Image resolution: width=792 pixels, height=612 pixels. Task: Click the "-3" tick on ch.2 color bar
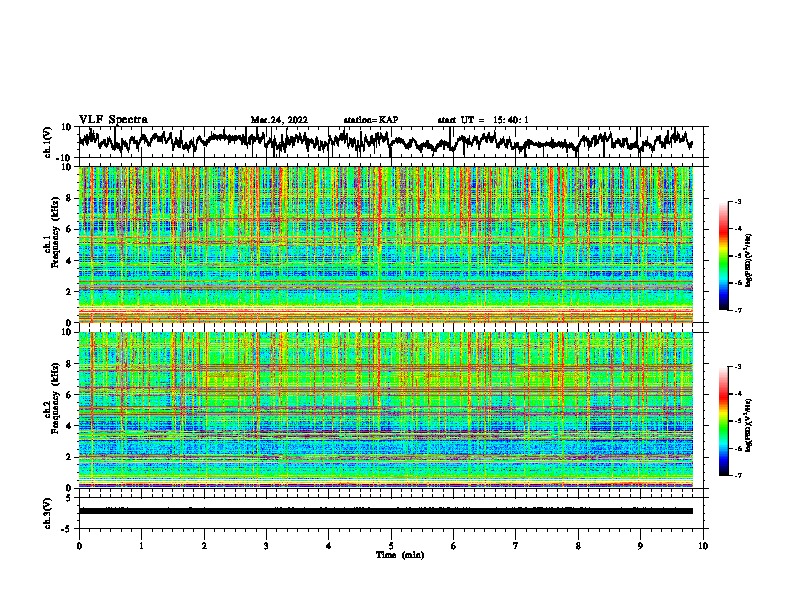(x=738, y=367)
